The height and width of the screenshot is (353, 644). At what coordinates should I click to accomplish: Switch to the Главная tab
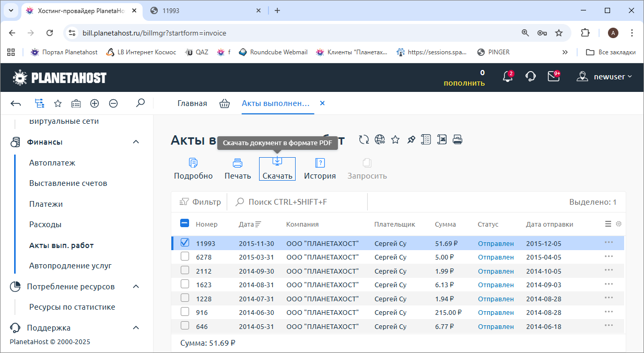click(192, 103)
